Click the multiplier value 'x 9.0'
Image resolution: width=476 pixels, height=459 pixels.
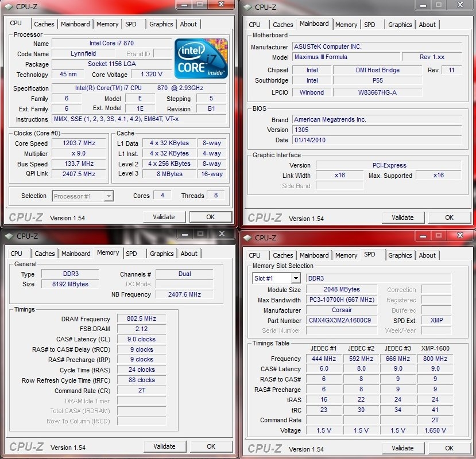click(79, 153)
